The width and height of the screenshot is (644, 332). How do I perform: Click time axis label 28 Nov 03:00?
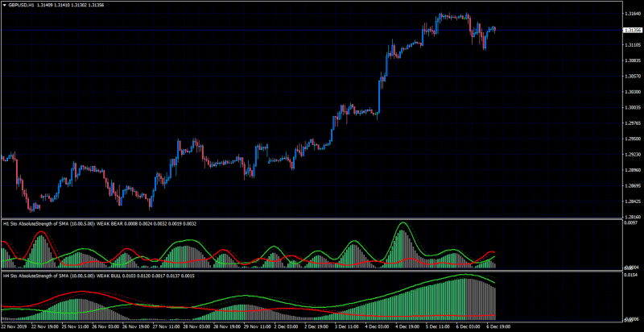pos(196,326)
